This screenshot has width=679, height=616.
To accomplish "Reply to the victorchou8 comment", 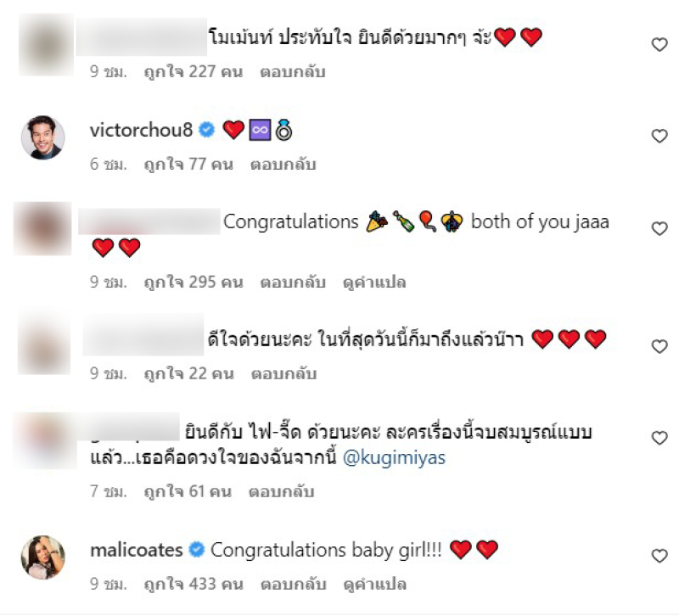I will (283, 165).
